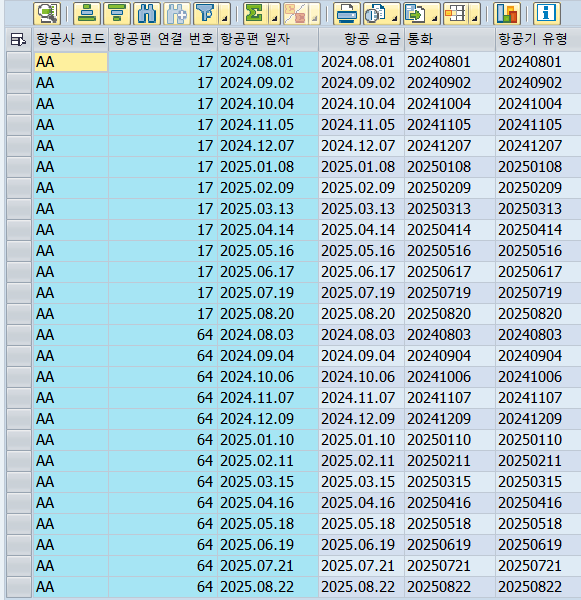Click the Find Next binoculars-plus icon
Viewport: 581px width, 600px height.
point(177,13)
